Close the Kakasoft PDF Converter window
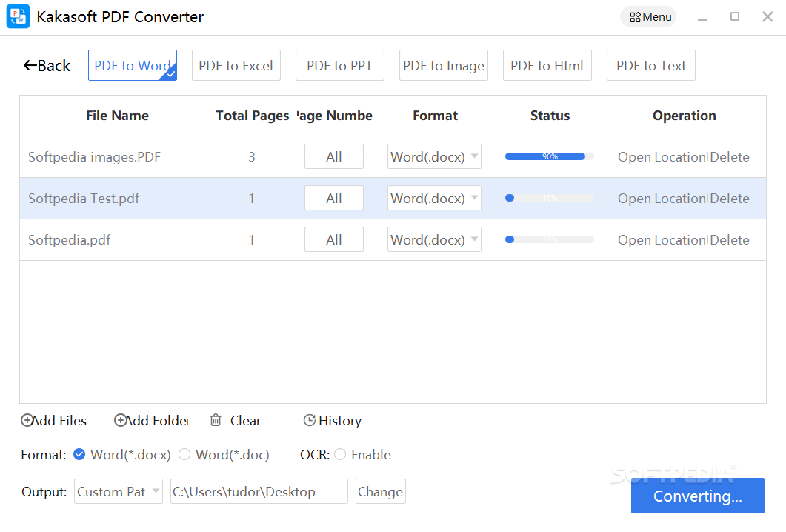786x532 pixels. (767, 16)
